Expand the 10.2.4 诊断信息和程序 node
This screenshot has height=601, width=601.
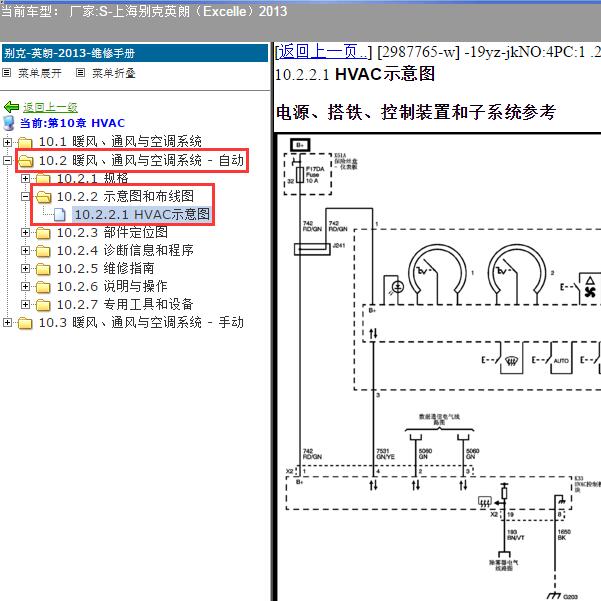pyautogui.click(x=25, y=250)
